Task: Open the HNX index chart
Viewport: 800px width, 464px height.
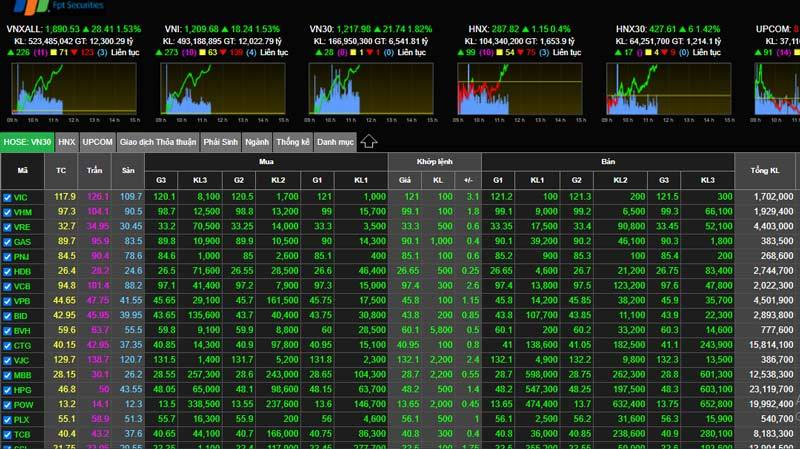Action: (519, 89)
